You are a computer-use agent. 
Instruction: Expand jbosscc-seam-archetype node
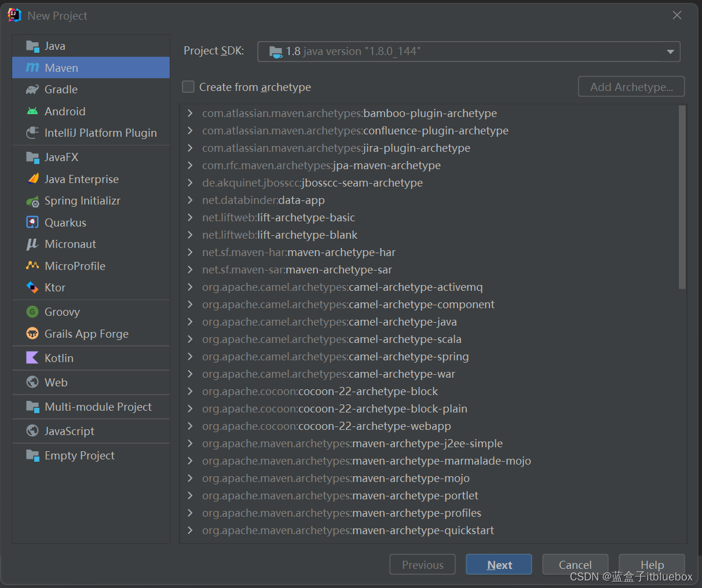(x=190, y=182)
